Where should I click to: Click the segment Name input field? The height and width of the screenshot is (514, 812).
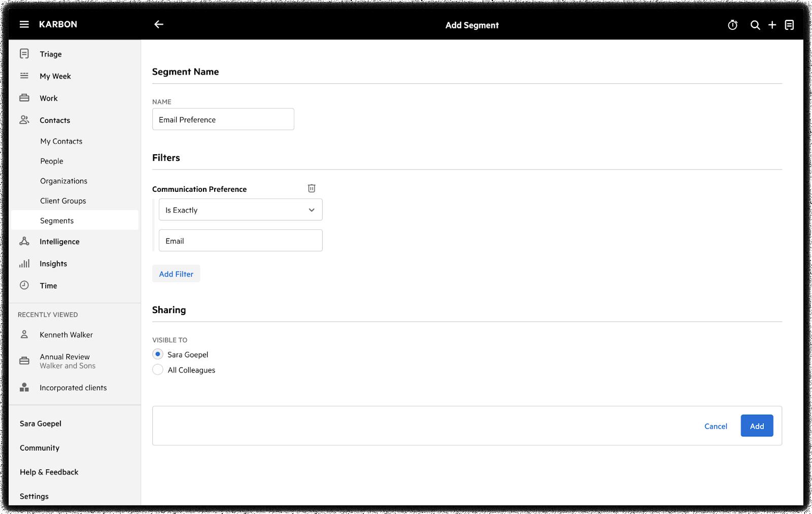[223, 119]
